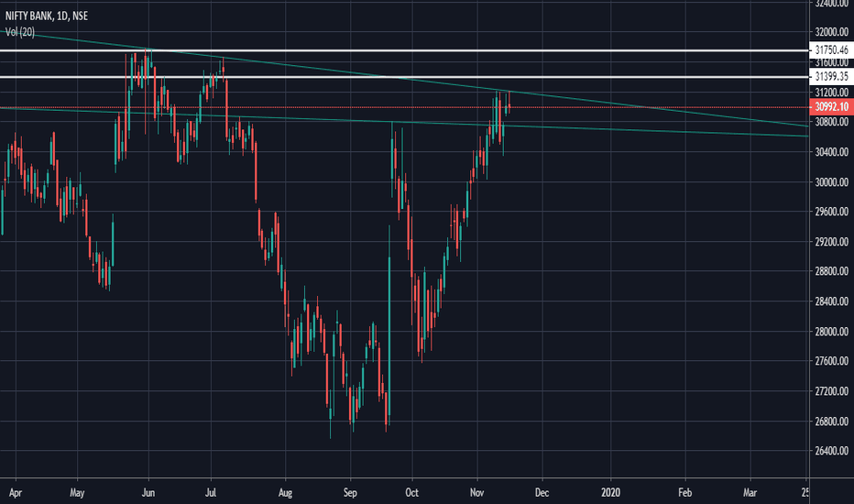The width and height of the screenshot is (854, 504).
Task: Click the 27600.00 price axis label
Action: [x=831, y=361]
